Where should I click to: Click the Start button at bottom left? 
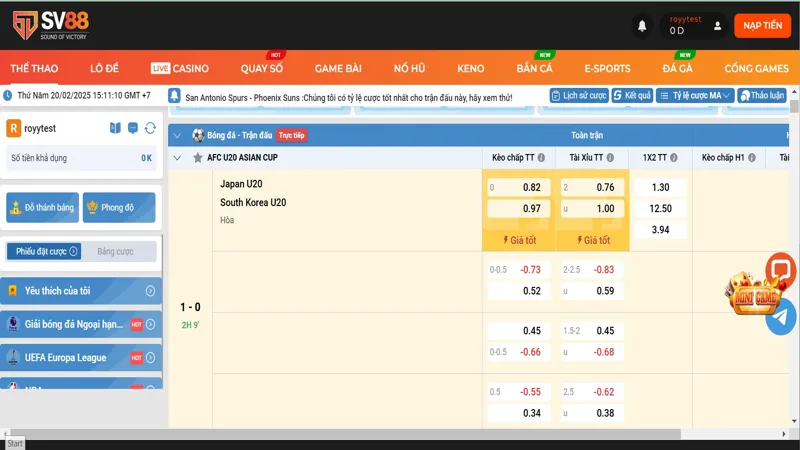(x=15, y=443)
